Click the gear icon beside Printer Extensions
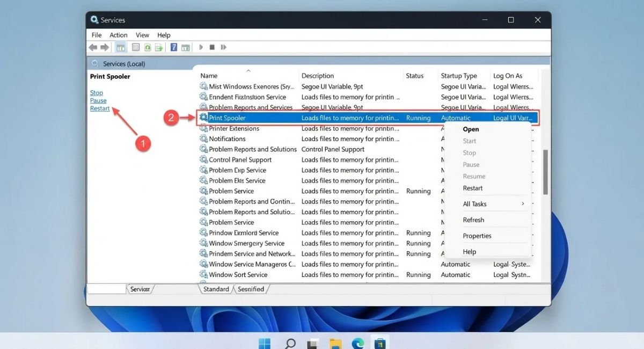Image resolution: width=644 pixels, height=349 pixels. click(204, 128)
